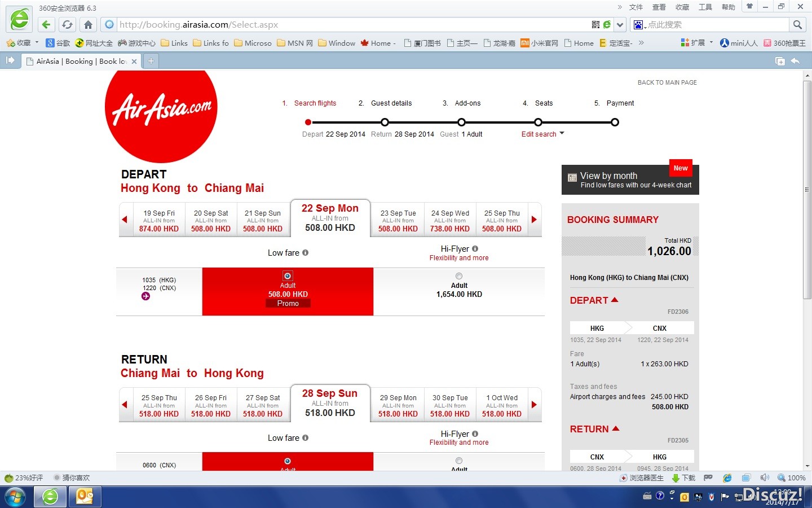812x508 pixels.
Task: Show previous return dates with left arrow
Action: [125, 405]
